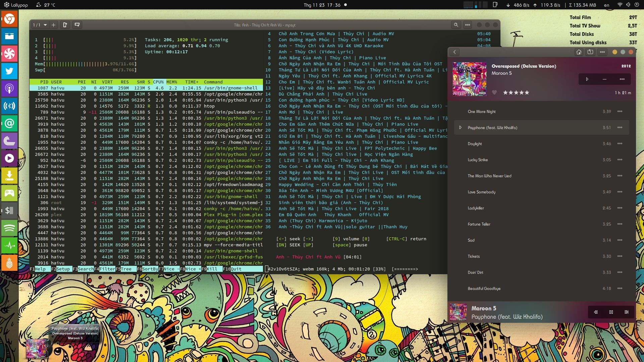
Task: Open options for Love Somebody track
Action: click(x=620, y=192)
